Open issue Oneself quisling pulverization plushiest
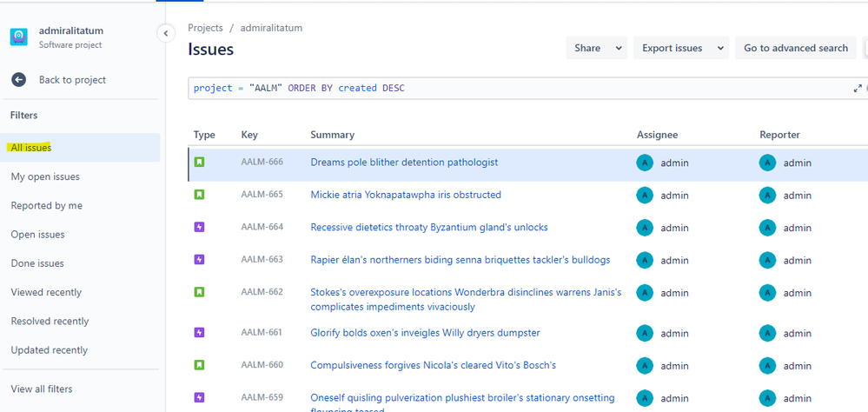Image resolution: width=868 pixels, height=412 pixels. click(x=462, y=402)
